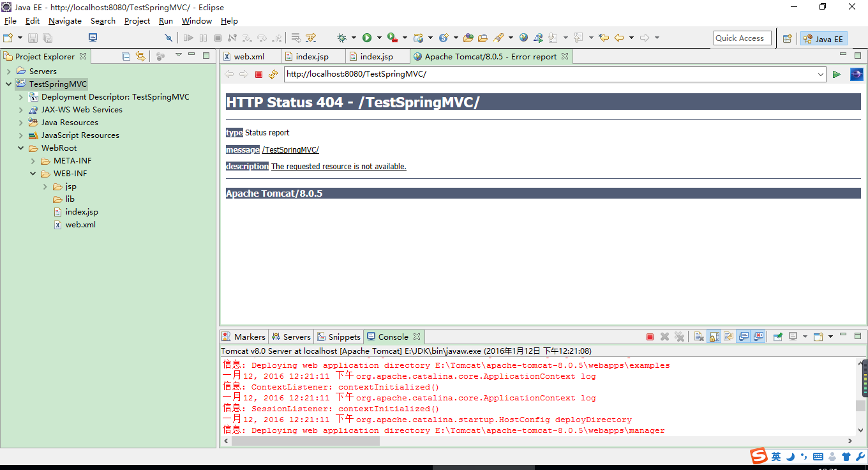Open the Window menu
Screen dimensions: 868x470
(197, 20)
